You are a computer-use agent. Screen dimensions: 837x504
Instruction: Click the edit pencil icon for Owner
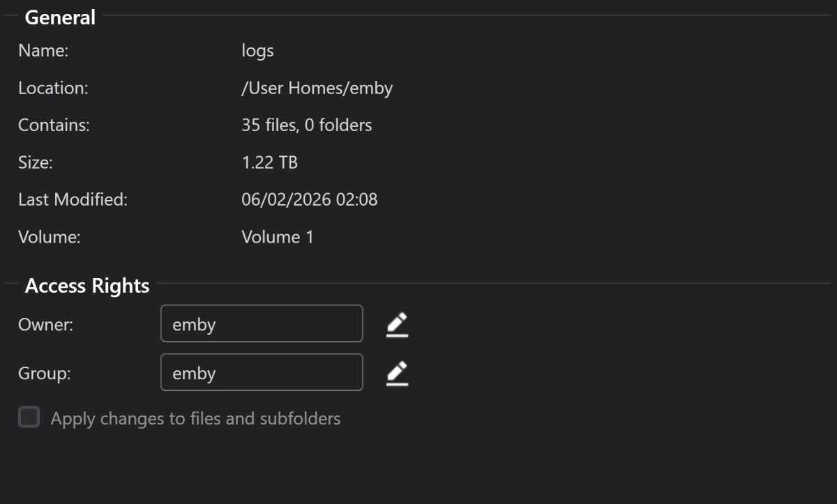coord(397,325)
